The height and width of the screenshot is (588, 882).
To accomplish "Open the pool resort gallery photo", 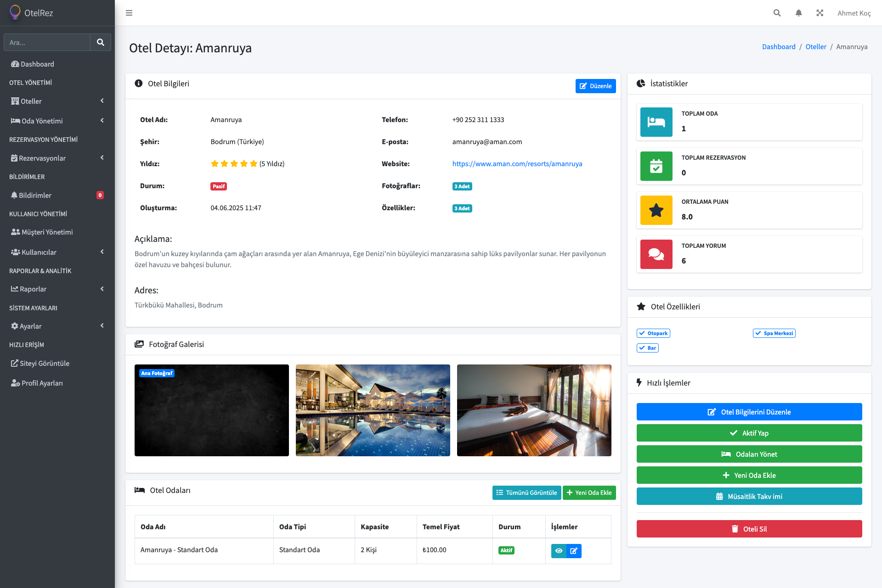I will click(373, 410).
